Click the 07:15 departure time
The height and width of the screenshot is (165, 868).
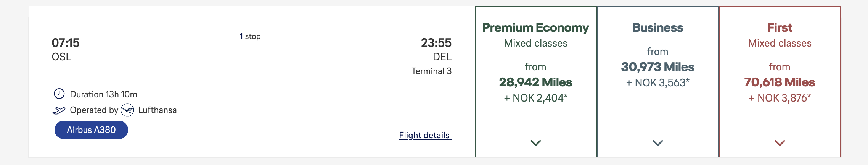[x=66, y=43]
